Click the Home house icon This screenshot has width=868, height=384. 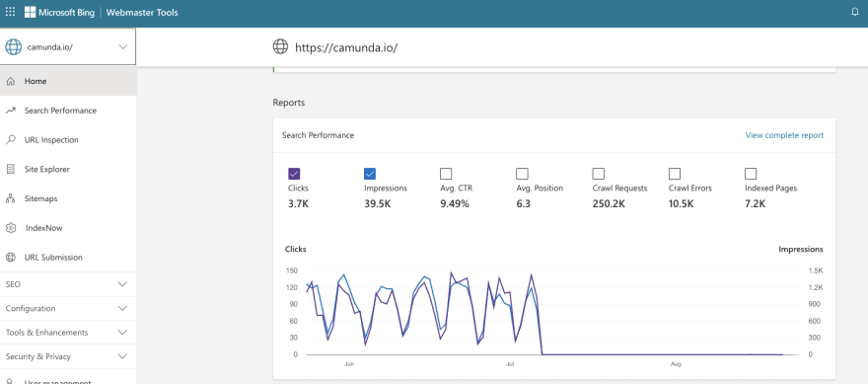(10, 82)
